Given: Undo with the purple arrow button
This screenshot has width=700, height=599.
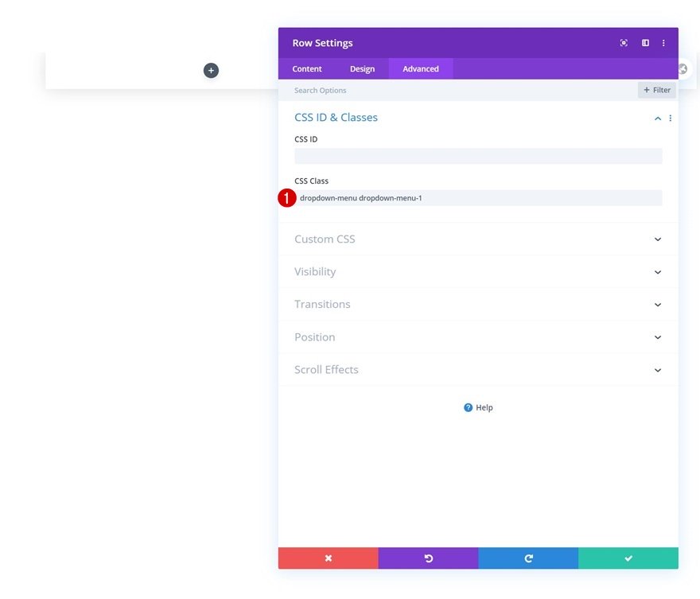Looking at the screenshot, I should tap(428, 558).
